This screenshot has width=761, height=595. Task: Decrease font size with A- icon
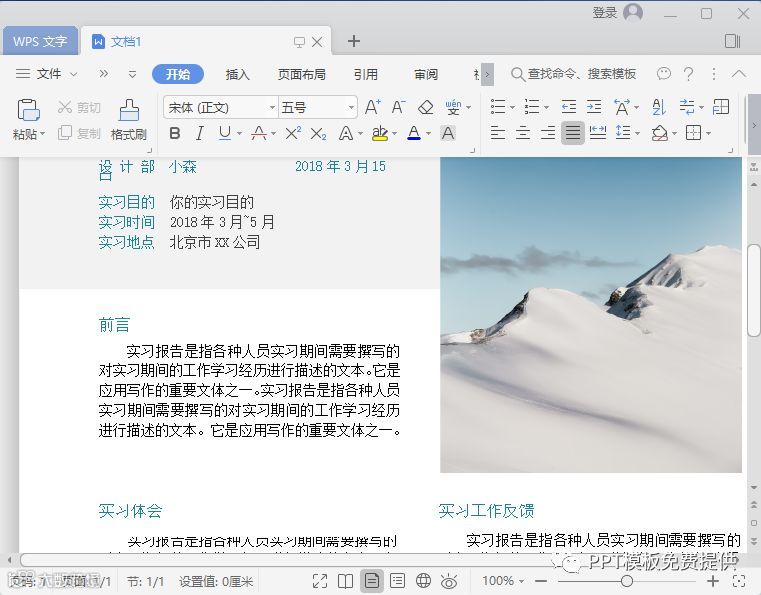398,107
